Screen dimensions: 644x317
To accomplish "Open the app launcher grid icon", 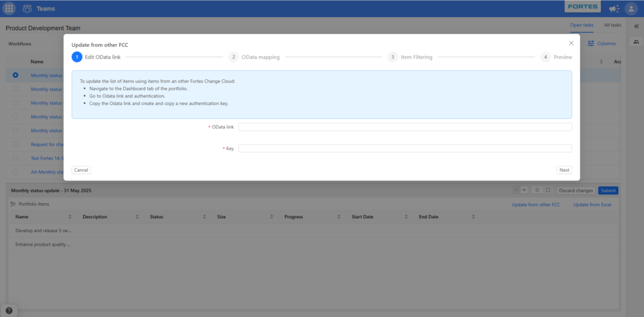I will click(9, 8).
